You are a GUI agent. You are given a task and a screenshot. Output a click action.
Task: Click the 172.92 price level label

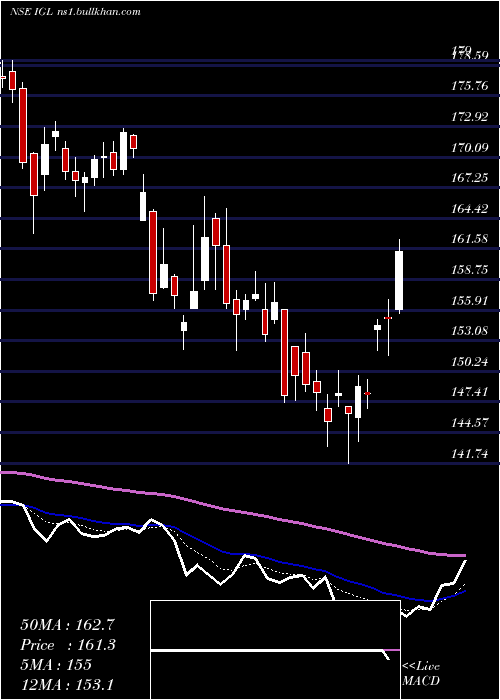coord(469,117)
